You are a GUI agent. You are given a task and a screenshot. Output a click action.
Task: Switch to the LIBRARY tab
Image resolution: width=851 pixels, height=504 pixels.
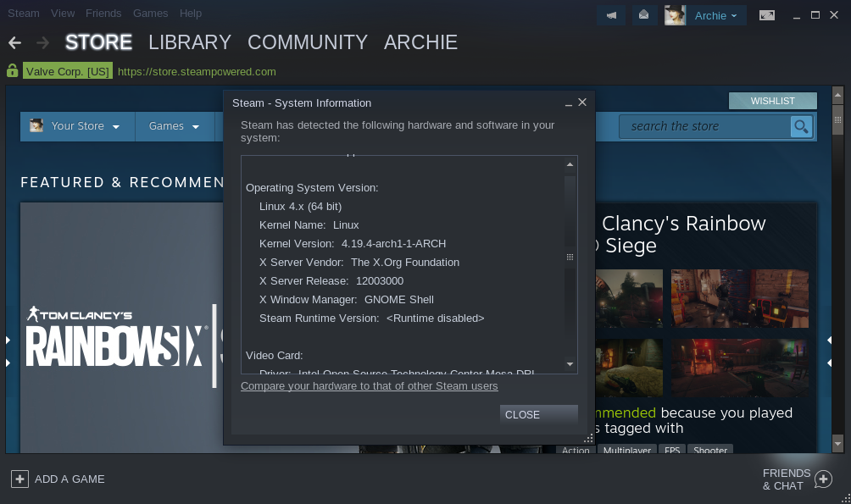click(x=189, y=42)
